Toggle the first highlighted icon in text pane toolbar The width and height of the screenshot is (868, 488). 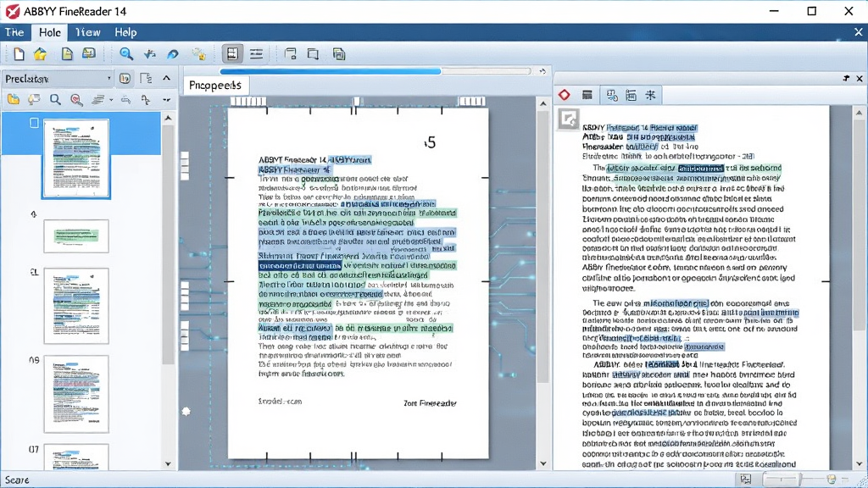coord(612,95)
